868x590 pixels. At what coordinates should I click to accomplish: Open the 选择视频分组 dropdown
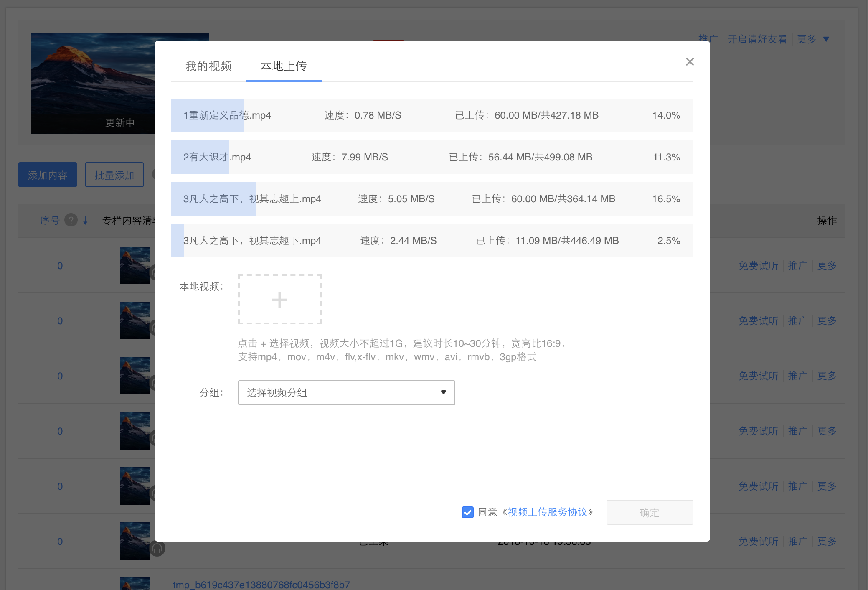coord(346,393)
